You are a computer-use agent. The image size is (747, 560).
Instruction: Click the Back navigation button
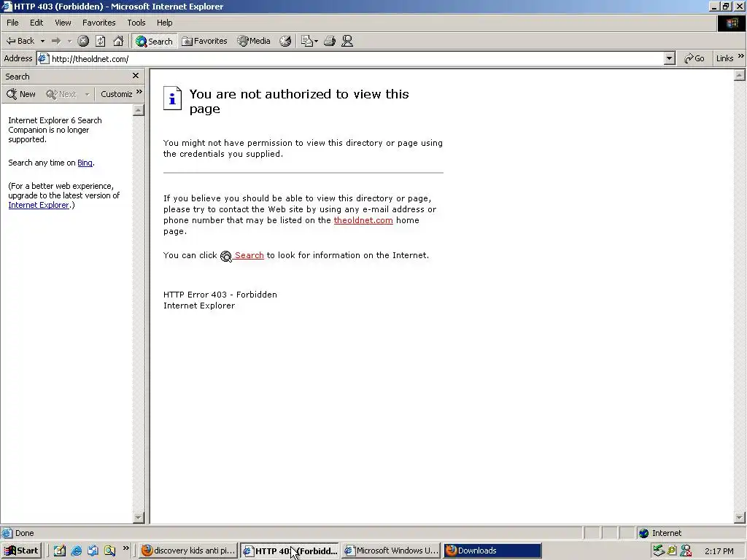click(20, 41)
